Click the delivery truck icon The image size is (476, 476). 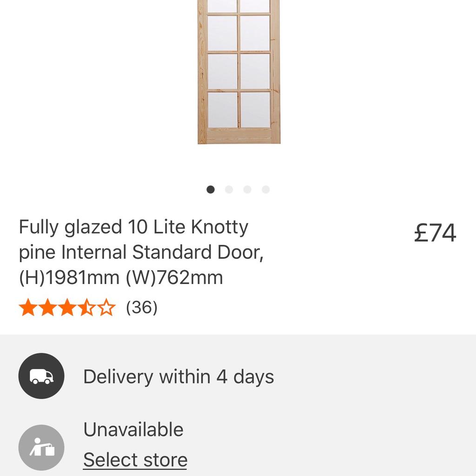pyautogui.click(x=41, y=376)
